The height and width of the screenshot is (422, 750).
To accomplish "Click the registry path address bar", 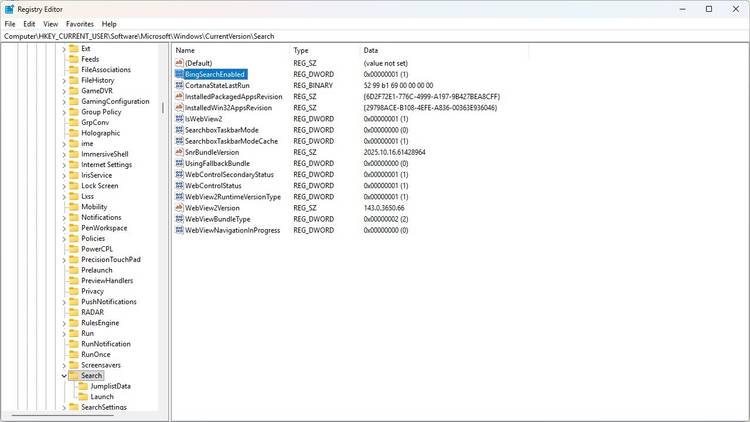I will [x=375, y=36].
